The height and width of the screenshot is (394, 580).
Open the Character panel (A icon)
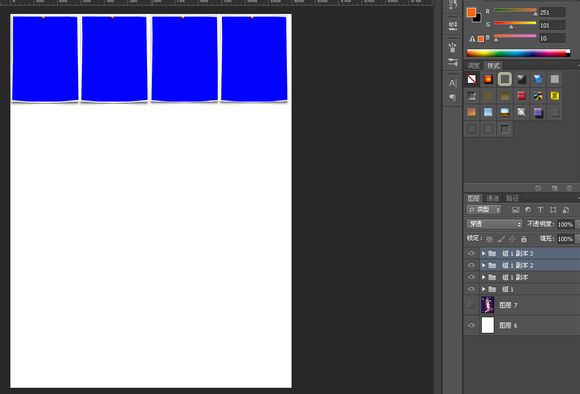tap(452, 83)
